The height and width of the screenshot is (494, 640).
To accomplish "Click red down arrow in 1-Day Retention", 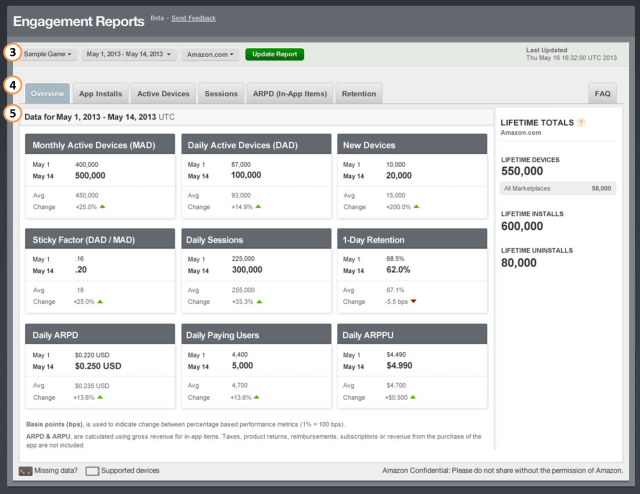I will [415, 300].
